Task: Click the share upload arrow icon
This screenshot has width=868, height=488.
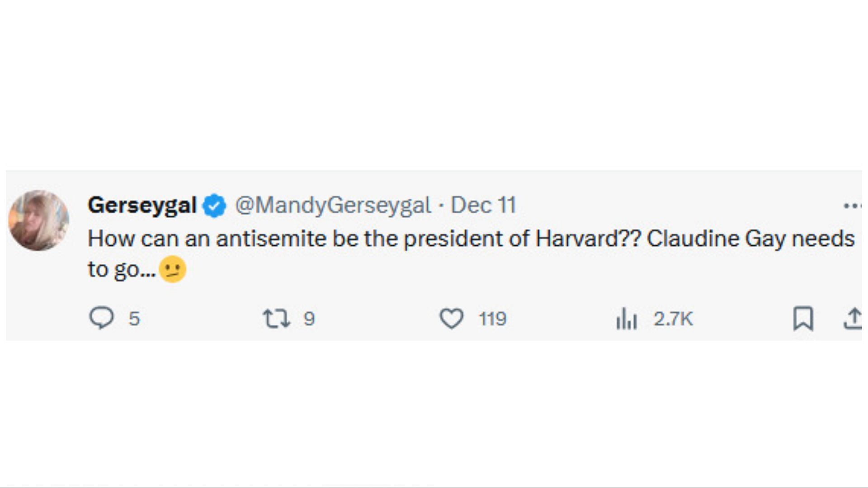Action: [x=853, y=318]
